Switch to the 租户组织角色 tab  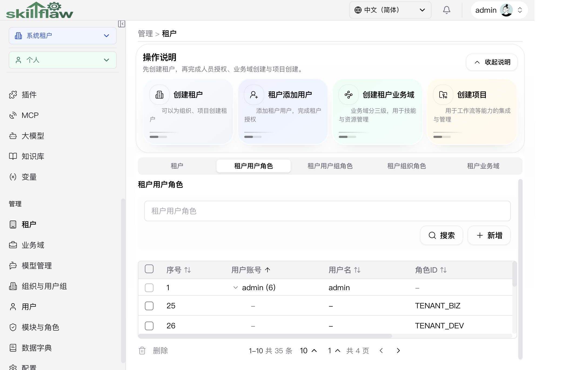[407, 166]
